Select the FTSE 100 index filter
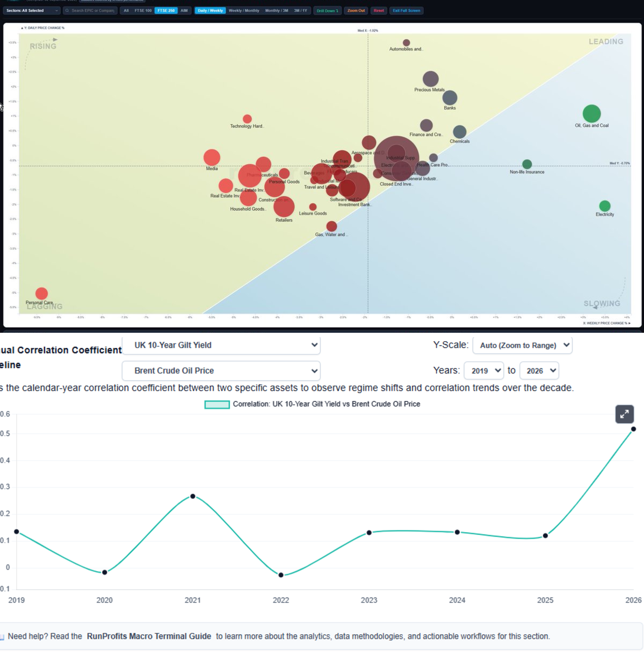 (x=143, y=11)
